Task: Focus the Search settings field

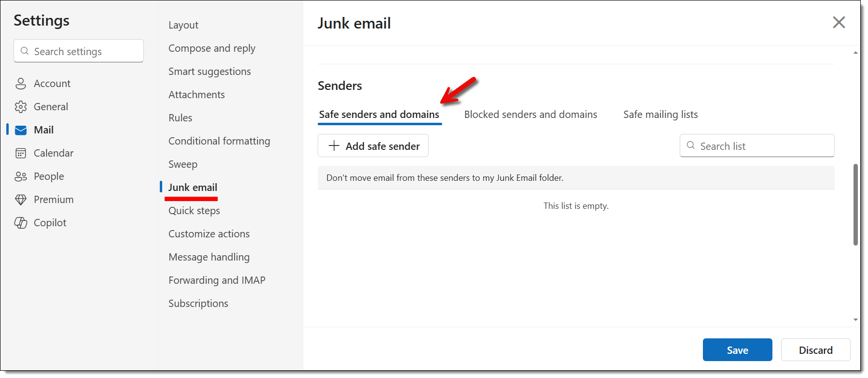Action: pyautogui.click(x=79, y=51)
